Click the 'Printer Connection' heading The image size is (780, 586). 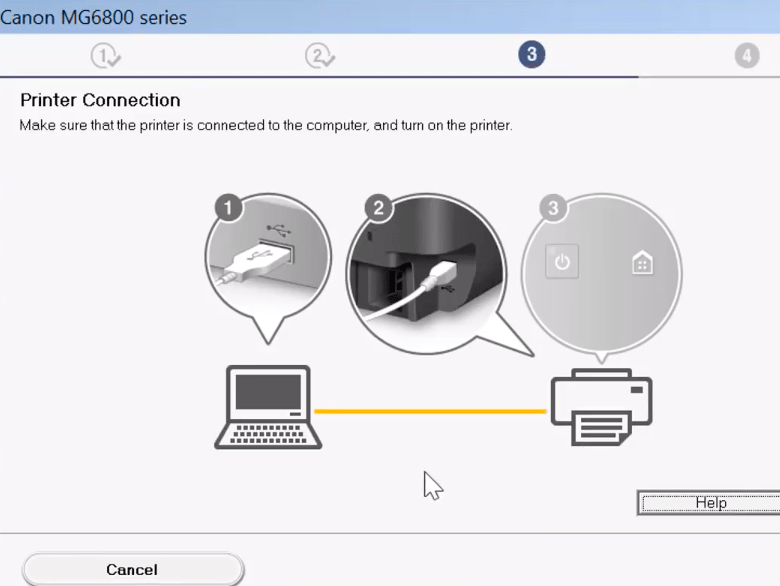pyautogui.click(x=100, y=100)
